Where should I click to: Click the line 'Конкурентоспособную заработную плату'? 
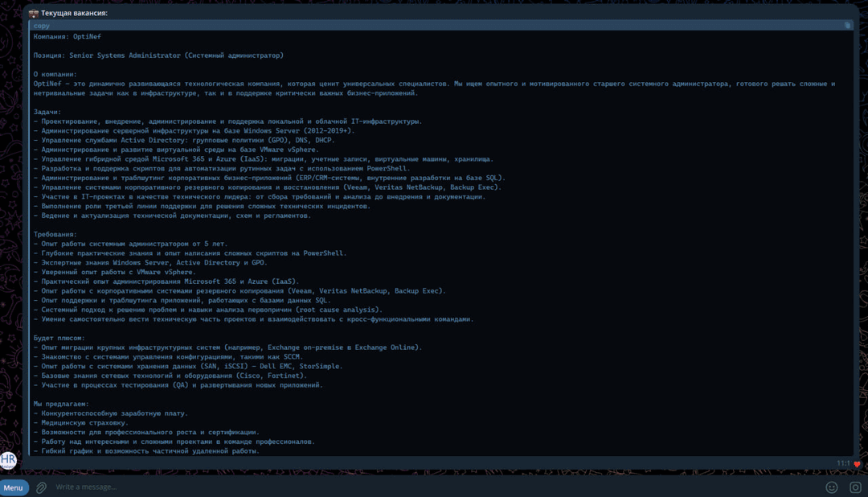[x=111, y=413]
